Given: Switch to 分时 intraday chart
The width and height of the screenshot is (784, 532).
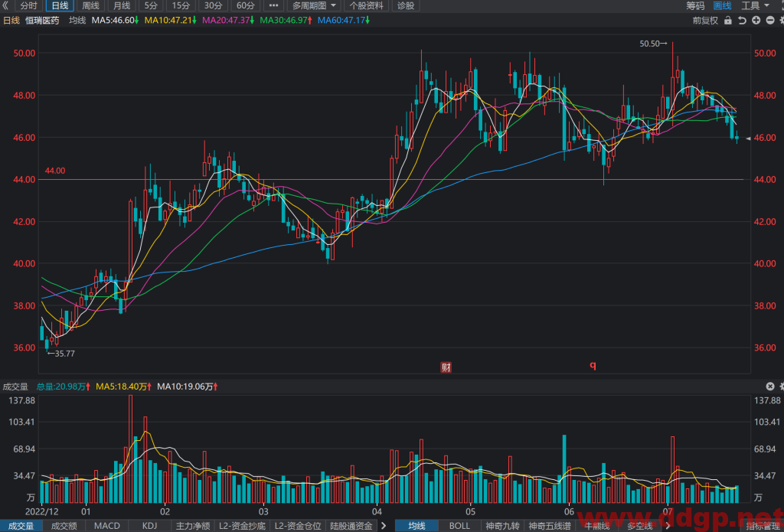Looking at the screenshot, I should pyautogui.click(x=28, y=5).
